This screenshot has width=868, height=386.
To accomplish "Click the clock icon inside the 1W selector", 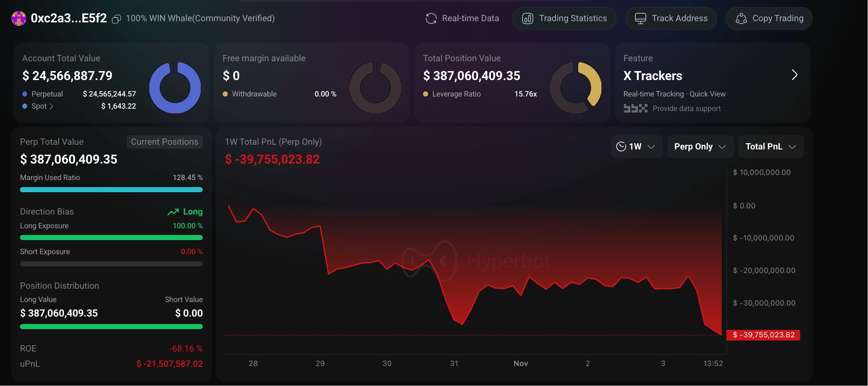I will [x=622, y=146].
